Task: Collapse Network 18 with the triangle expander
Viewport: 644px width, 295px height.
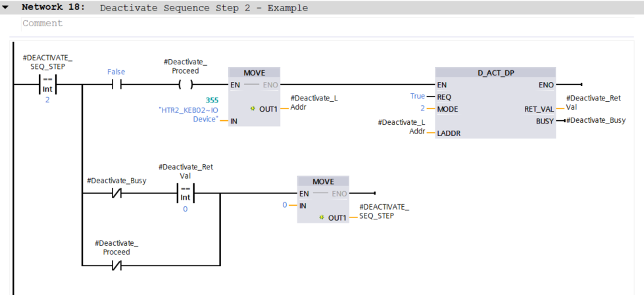Action: tap(5, 7)
